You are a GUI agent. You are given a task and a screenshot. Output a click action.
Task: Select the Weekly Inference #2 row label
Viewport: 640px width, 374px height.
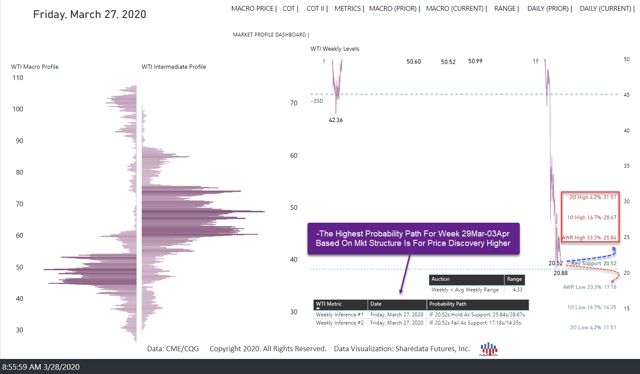pyautogui.click(x=340, y=323)
